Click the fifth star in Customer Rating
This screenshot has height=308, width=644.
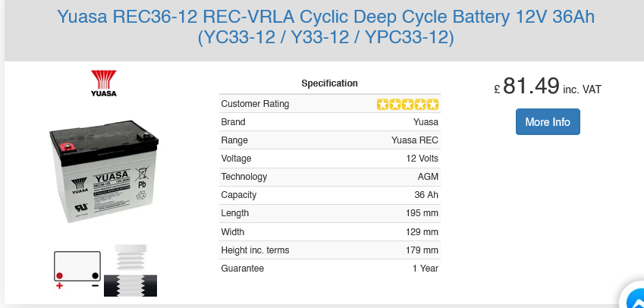pyautogui.click(x=432, y=104)
